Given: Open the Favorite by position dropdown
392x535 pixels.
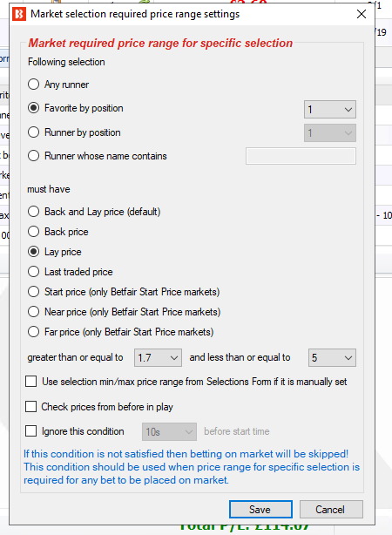Looking at the screenshot, I should click(x=330, y=110).
